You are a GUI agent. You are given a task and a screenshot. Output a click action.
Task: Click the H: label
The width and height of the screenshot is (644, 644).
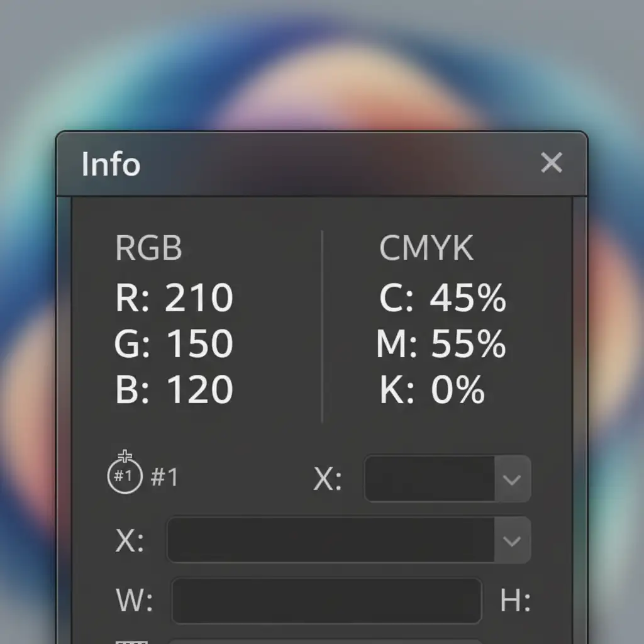pyautogui.click(x=515, y=602)
